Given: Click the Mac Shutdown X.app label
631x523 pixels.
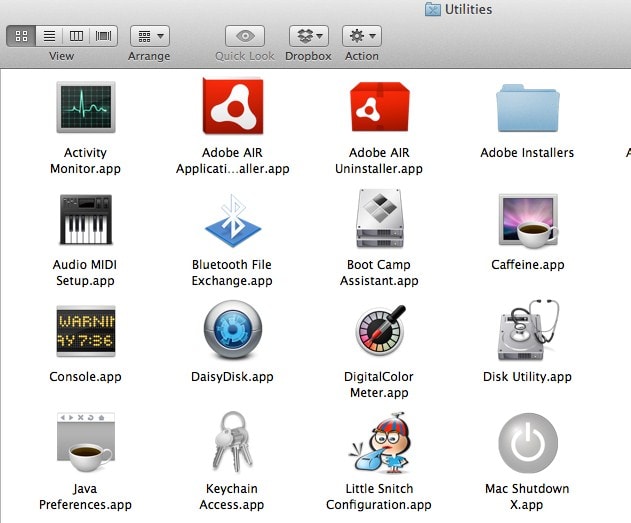Looking at the screenshot, I should coord(527,496).
